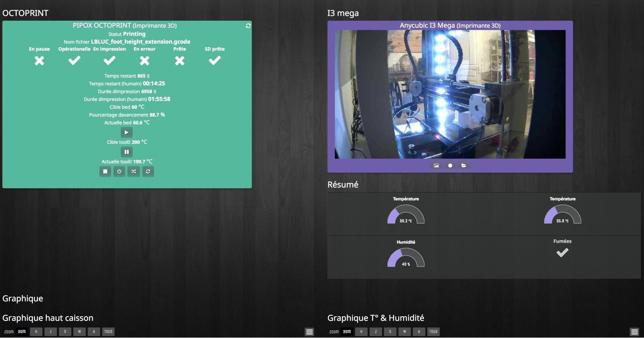Select M zoom in Graphique T° & Humidité
Viewport: 644px width, 338px height.
(405, 332)
